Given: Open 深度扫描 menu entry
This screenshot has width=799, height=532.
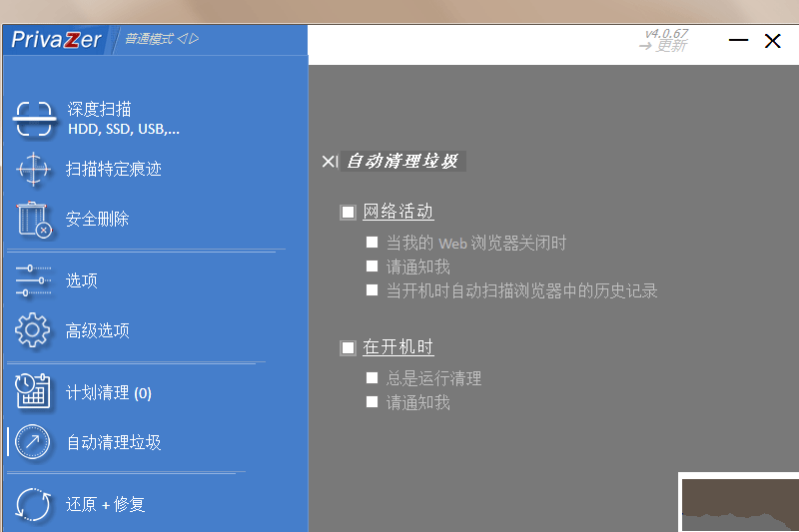Looking at the screenshot, I should pos(99,109).
